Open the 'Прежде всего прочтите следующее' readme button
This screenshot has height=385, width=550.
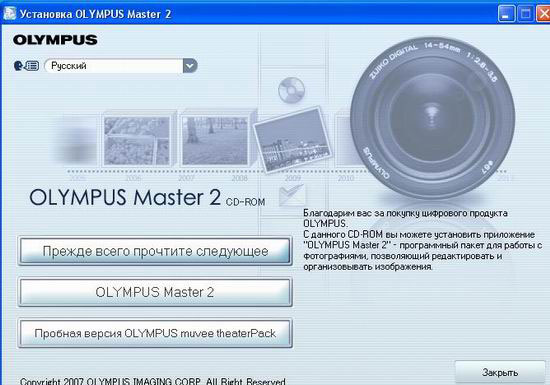[155, 250]
